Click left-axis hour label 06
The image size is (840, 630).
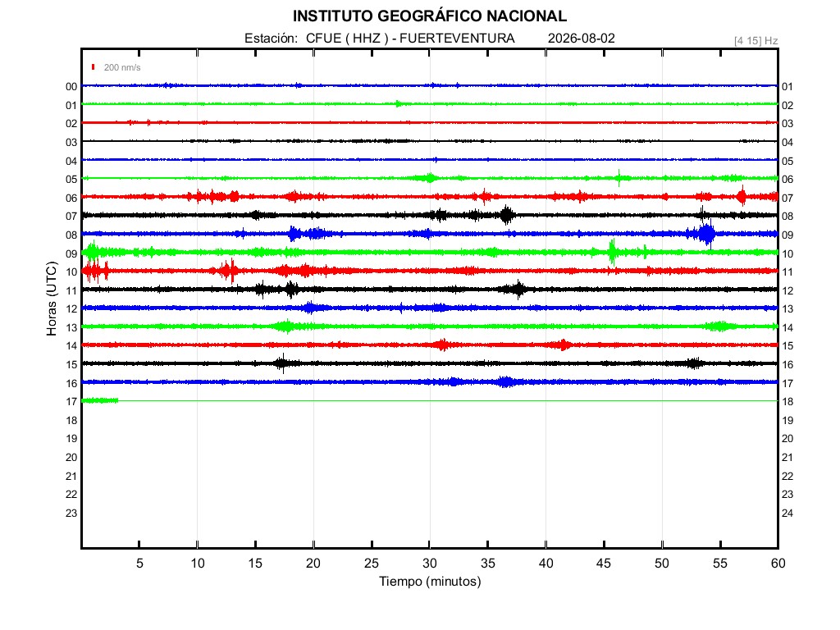(71, 199)
